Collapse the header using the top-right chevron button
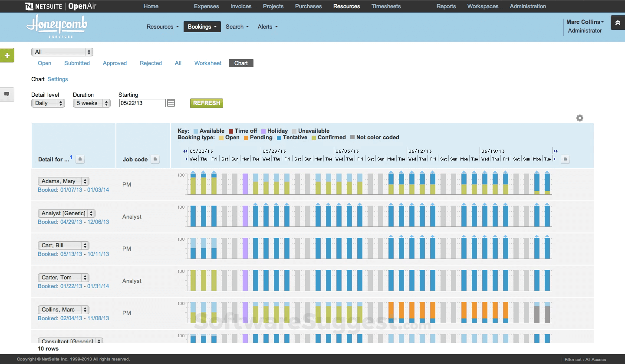625x364 pixels. point(618,22)
